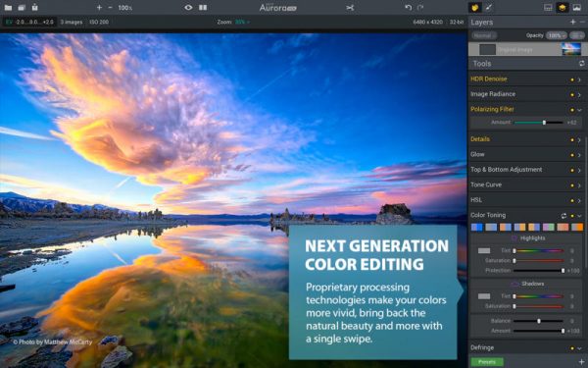
Task: Toggle the HDR Denoise enable dot
Action: (x=572, y=79)
